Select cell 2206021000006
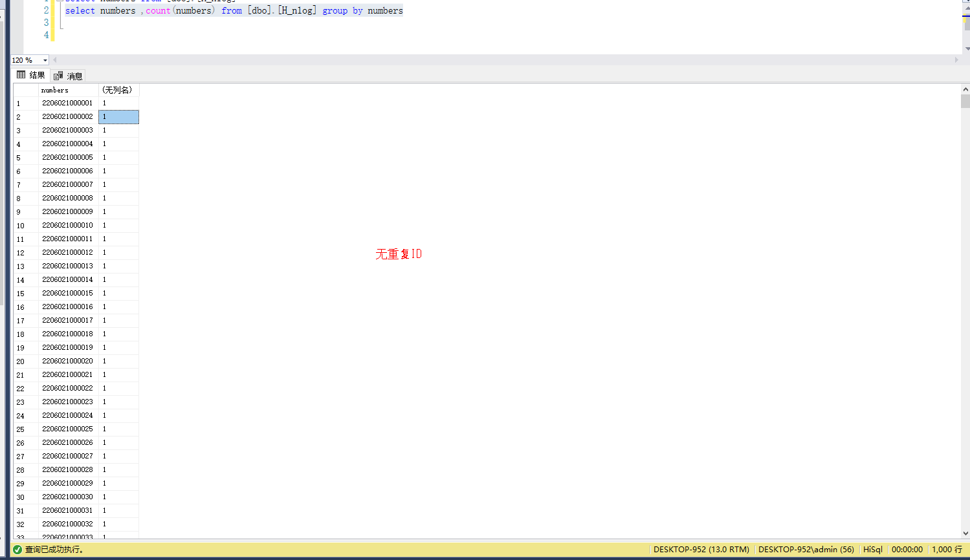 tap(69, 171)
